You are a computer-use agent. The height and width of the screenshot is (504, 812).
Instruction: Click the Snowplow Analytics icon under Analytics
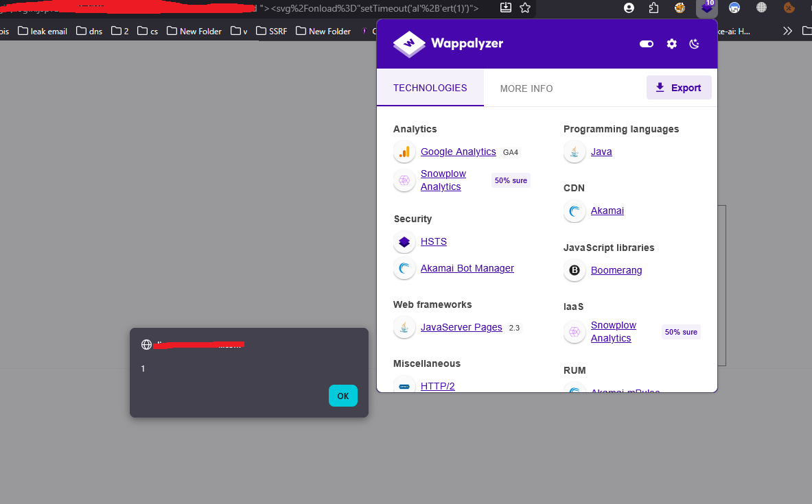(404, 180)
